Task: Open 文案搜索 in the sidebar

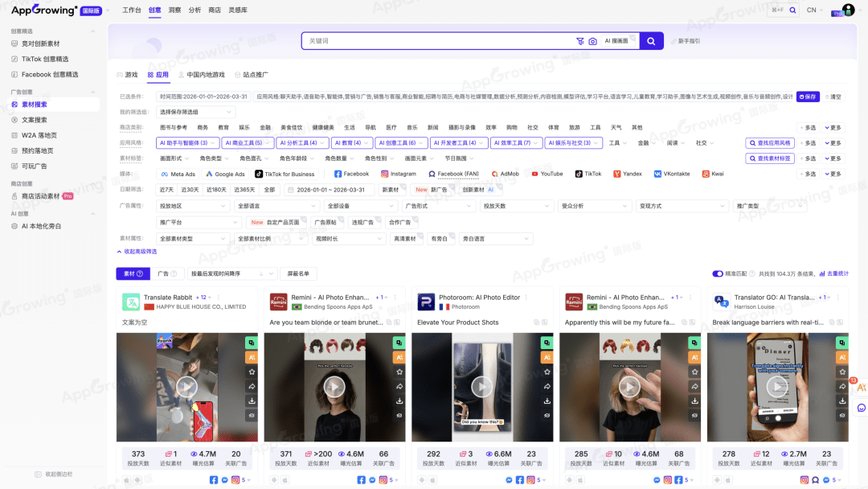Action: coord(35,120)
